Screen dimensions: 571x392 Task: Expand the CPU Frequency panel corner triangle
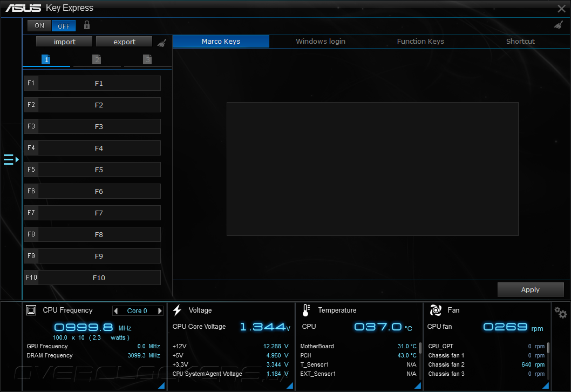point(161,386)
